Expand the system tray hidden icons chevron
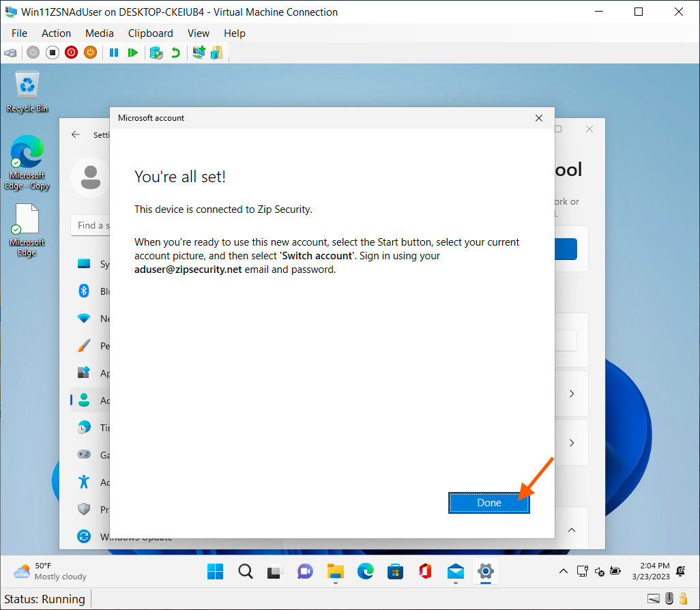This screenshot has width=700, height=610. pos(563,571)
